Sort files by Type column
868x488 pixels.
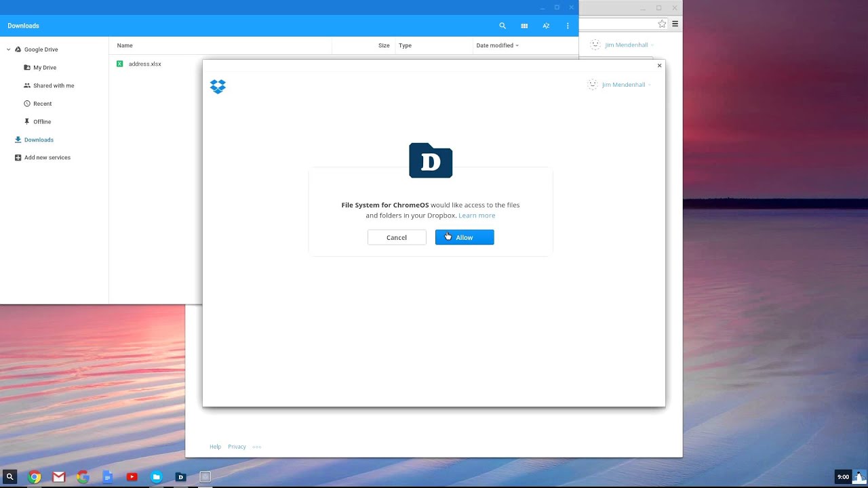point(405,45)
